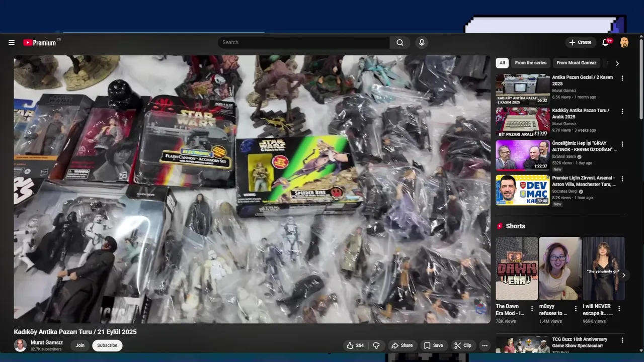
Task: Open the Socrates Dergi channel name
Action: click(x=565, y=192)
